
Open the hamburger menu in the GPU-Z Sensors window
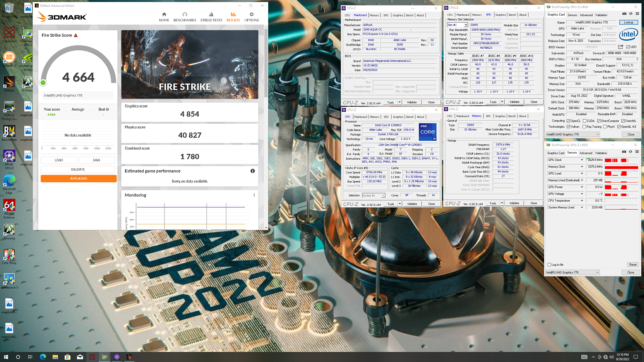637,152
